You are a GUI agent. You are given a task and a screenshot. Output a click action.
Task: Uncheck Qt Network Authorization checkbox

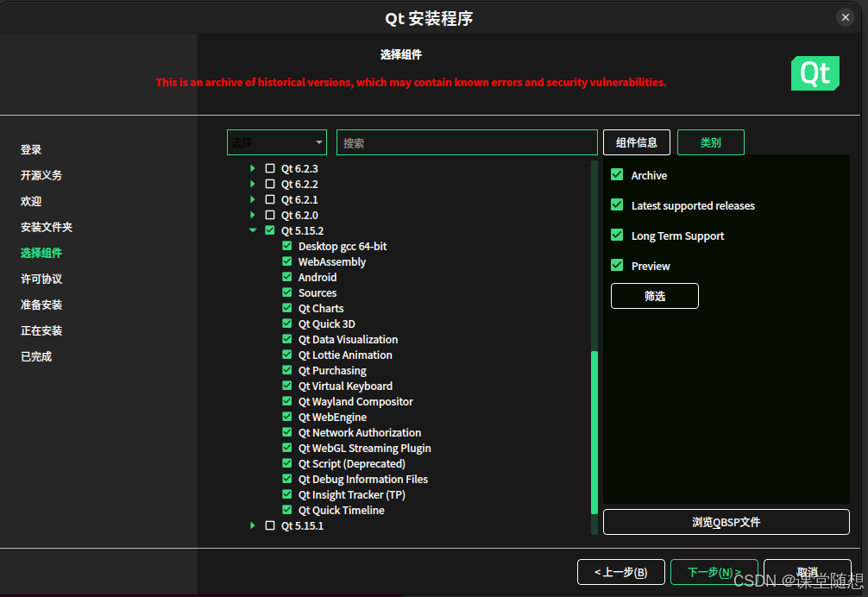pyautogui.click(x=286, y=431)
